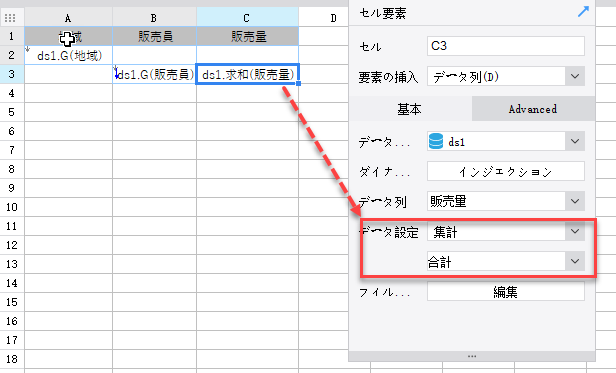
Task: Expand the ds1 dataset dropdown
Action: (x=575, y=141)
